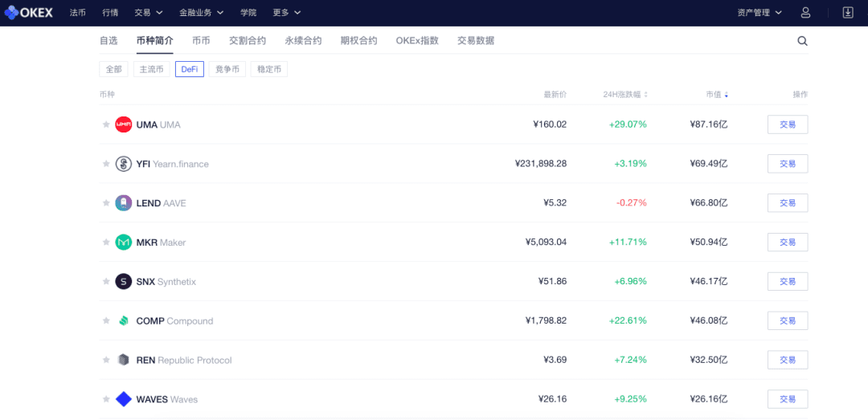This screenshot has width=868, height=420.
Task: Switch to the OKEx指数 tab
Action: [x=417, y=40]
